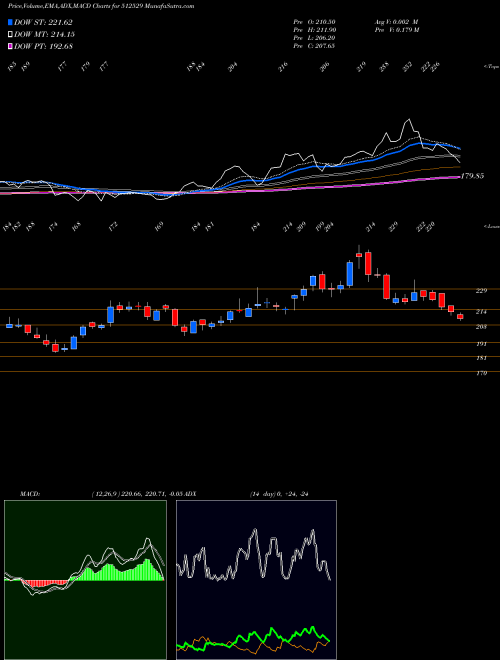Open the dark blue ADX indicator panel
Image resolution: width=500 pixels, height=660 pixels.
click(256, 580)
